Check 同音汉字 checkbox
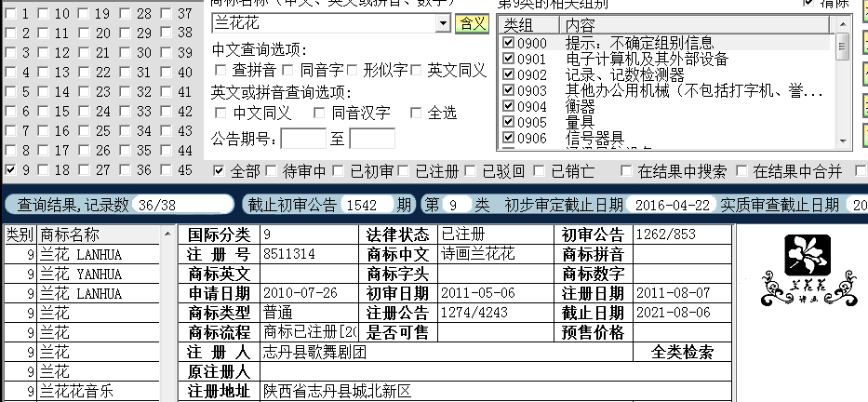The width and height of the screenshot is (868, 402). [319, 113]
